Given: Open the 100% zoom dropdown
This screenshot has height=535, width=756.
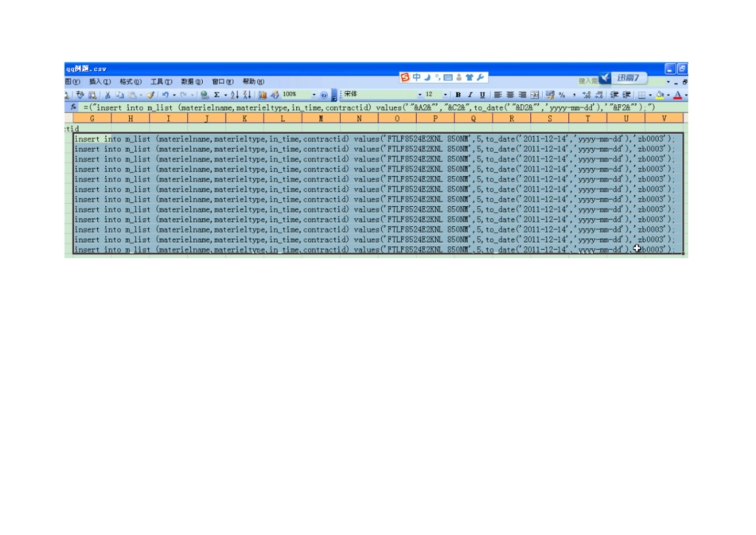Looking at the screenshot, I should (314, 95).
